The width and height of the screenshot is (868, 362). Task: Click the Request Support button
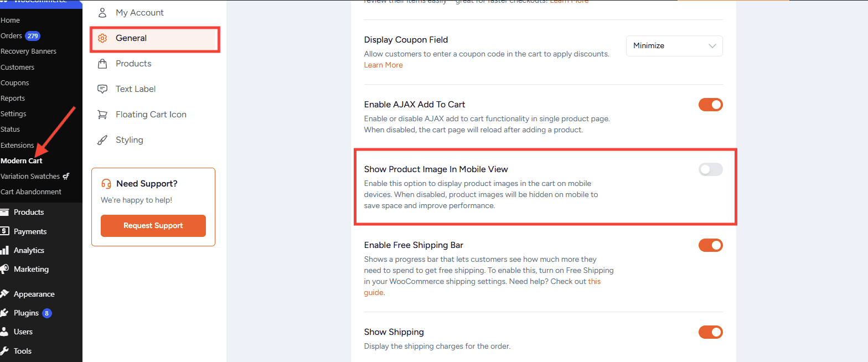[x=153, y=226]
